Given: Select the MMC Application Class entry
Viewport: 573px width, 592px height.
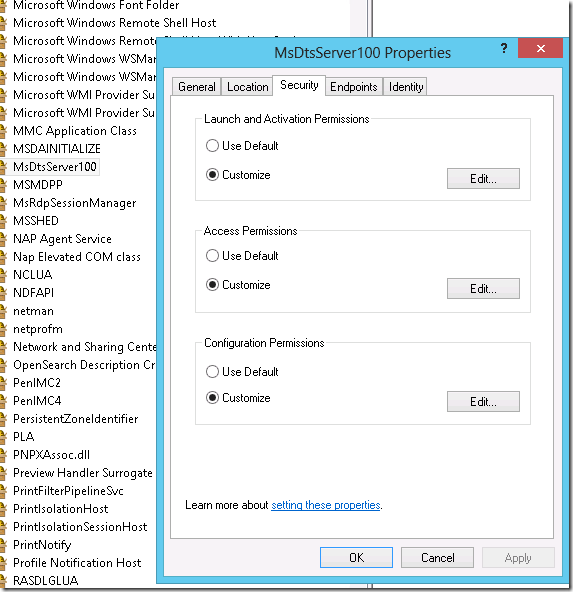Looking at the screenshot, I should click(x=75, y=131).
